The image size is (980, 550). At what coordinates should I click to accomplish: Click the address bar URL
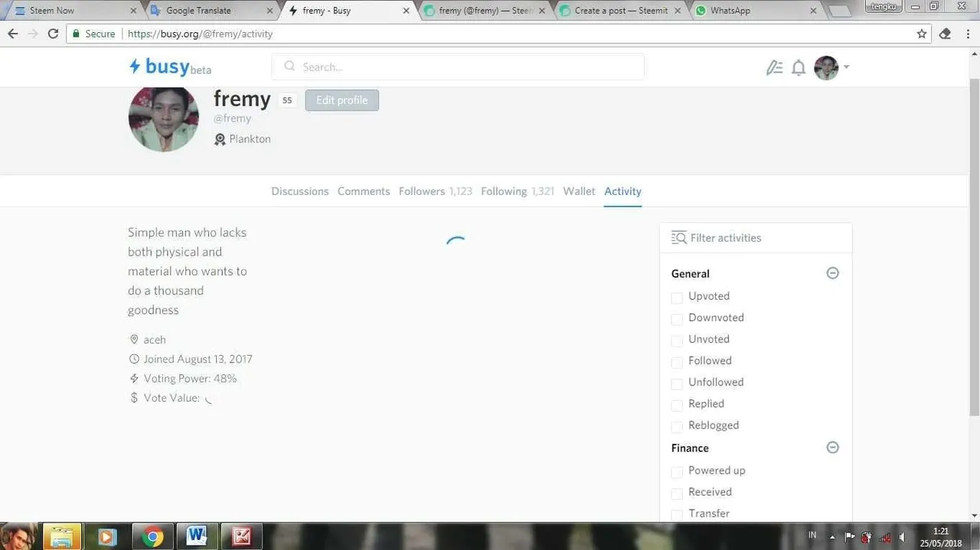pos(200,34)
